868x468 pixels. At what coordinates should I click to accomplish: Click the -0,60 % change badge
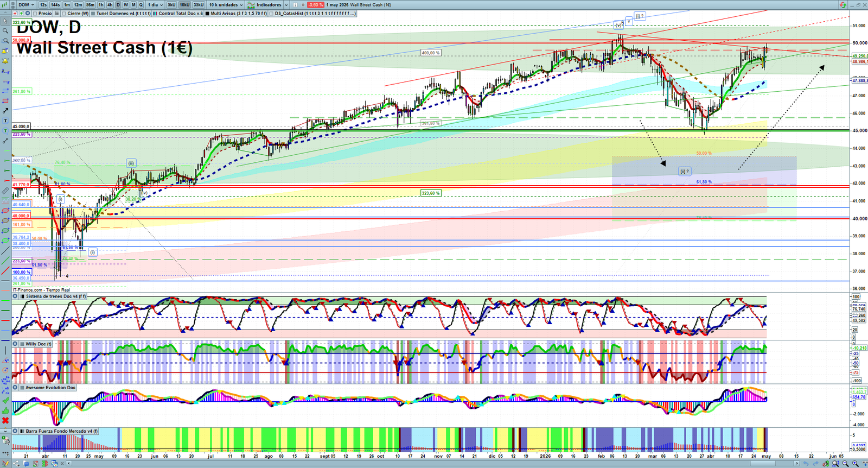coord(316,4)
